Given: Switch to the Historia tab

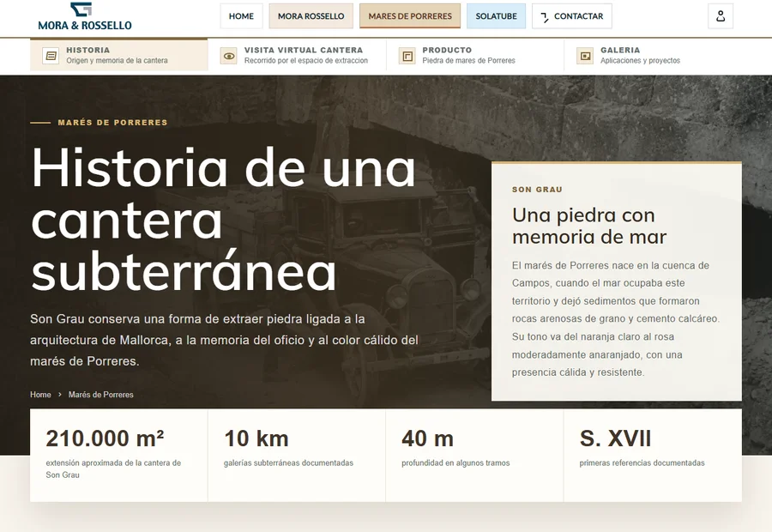Looking at the screenshot, I should pyautogui.click(x=118, y=55).
